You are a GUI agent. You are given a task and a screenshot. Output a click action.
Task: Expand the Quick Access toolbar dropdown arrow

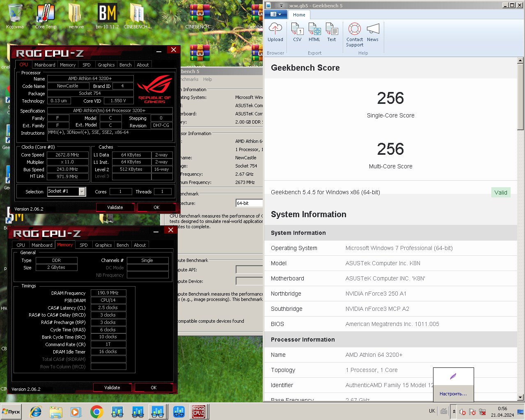click(281, 5)
